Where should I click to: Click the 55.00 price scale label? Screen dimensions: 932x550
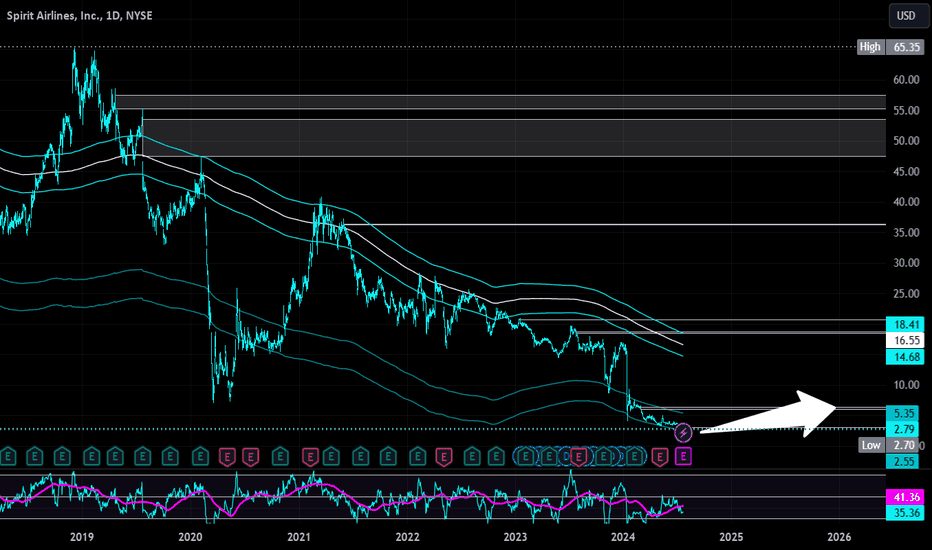906,111
